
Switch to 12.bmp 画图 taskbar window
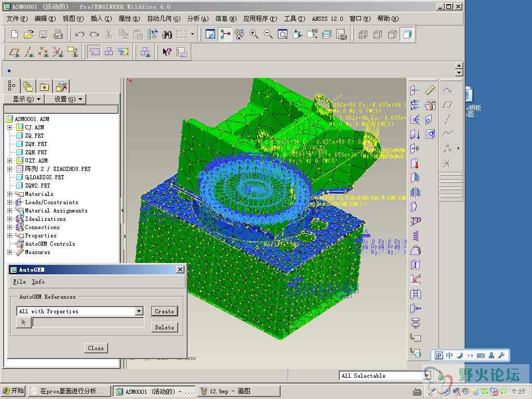(239, 391)
